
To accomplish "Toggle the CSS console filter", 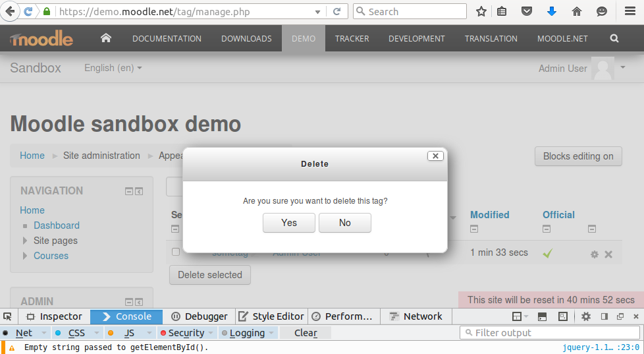I will (76, 333).
